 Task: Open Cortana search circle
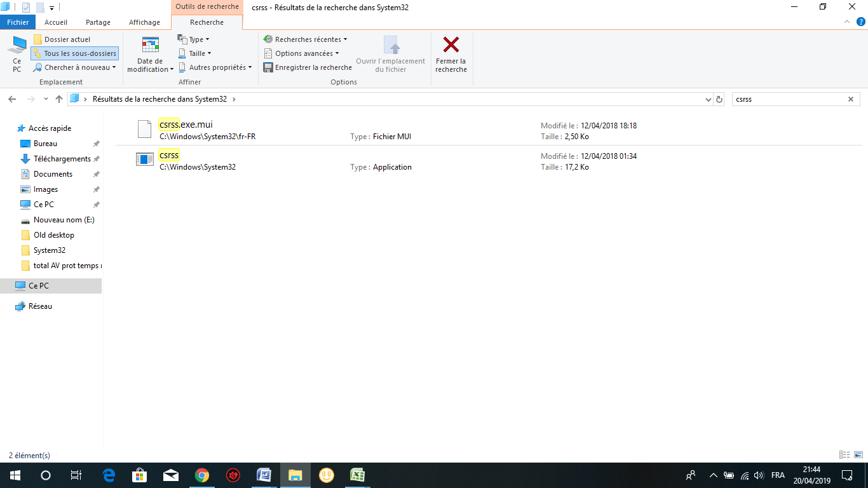tap(46, 475)
